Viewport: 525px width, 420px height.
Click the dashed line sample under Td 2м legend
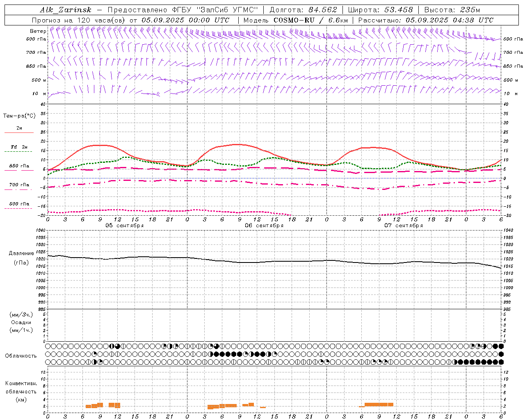[19, 152]
